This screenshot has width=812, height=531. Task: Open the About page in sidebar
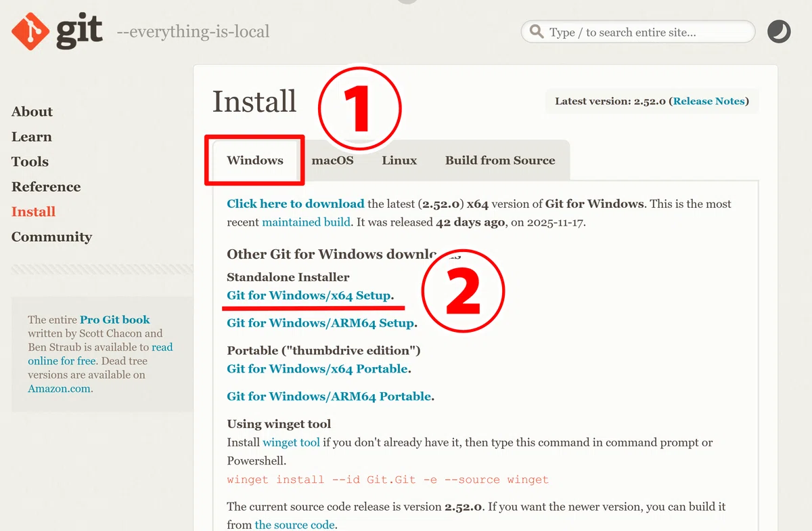click(32, 112)
